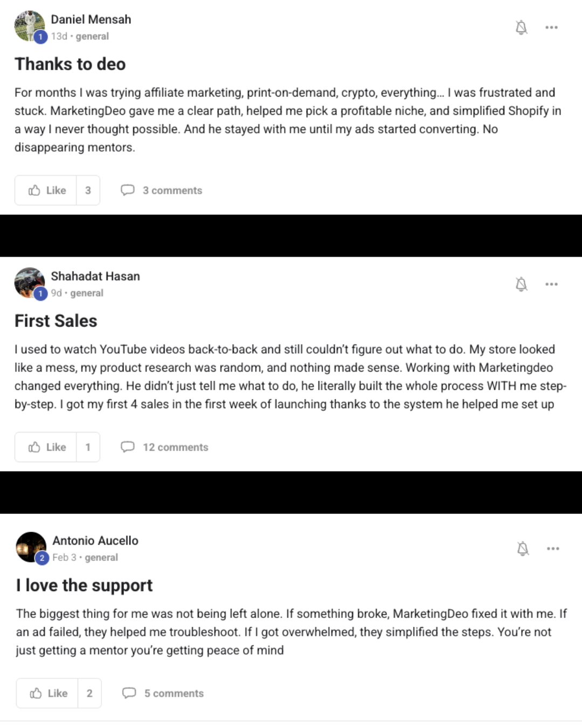Toggle notification bell on Daniel Mensah's post
582x728 pixels.
521,28
